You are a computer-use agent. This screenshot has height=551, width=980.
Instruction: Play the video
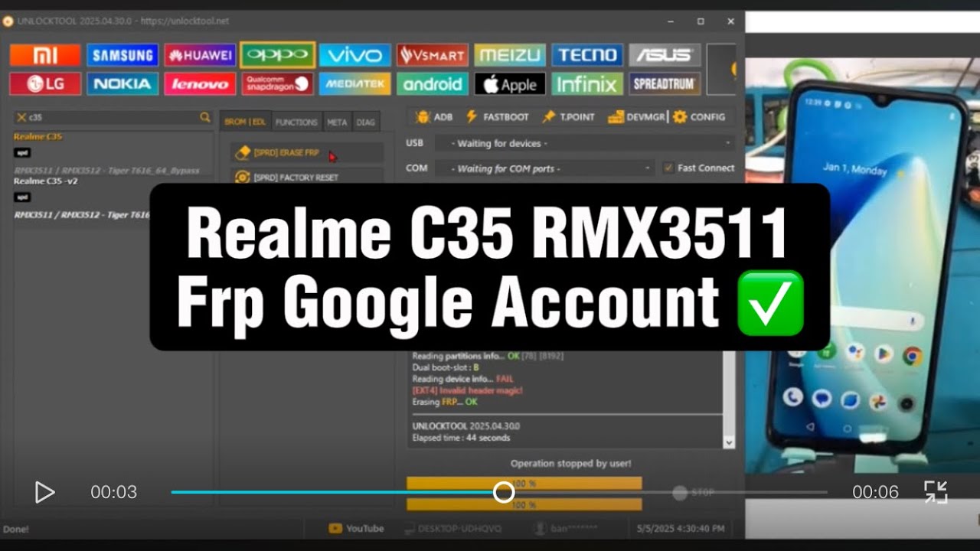click(44, 492)
